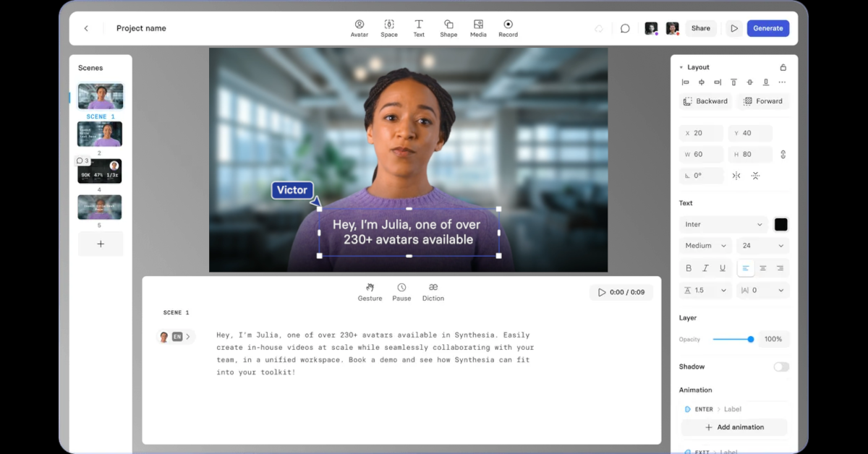Open the Inter font family dropdown

pos(723,224)
